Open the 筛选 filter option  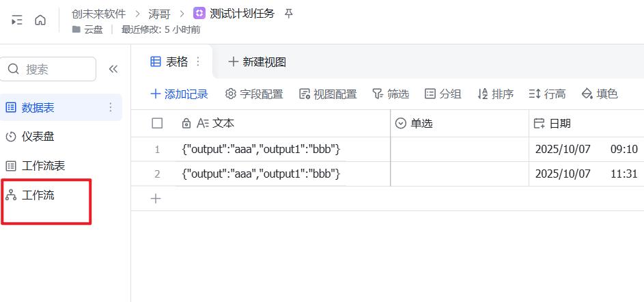(x=391, y=94)
